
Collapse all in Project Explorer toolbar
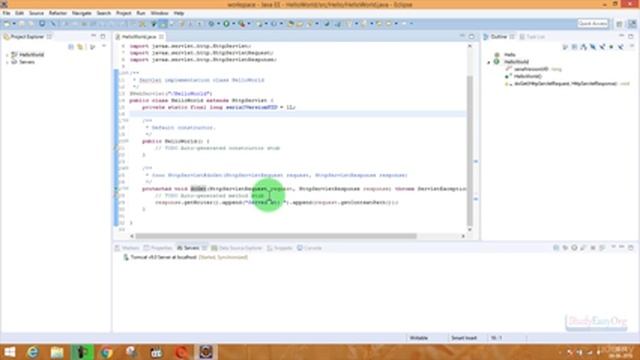pyautogui.click(x=71, y=47)
